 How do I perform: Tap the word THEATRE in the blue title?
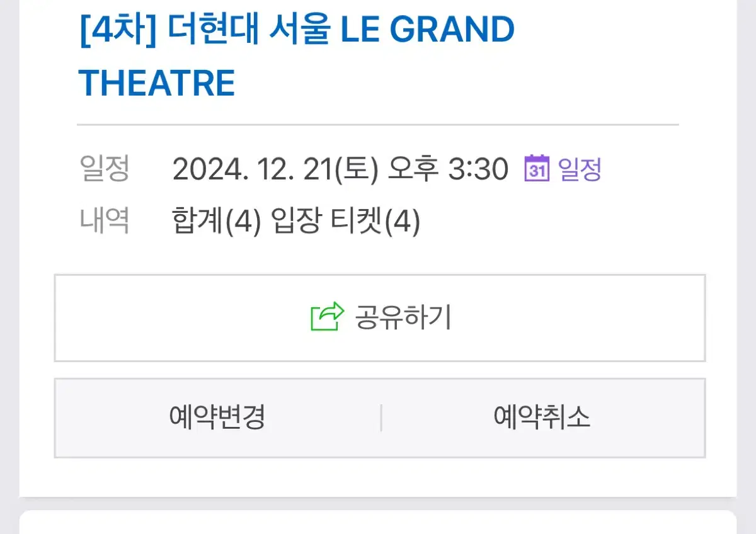tap(157, 83)
